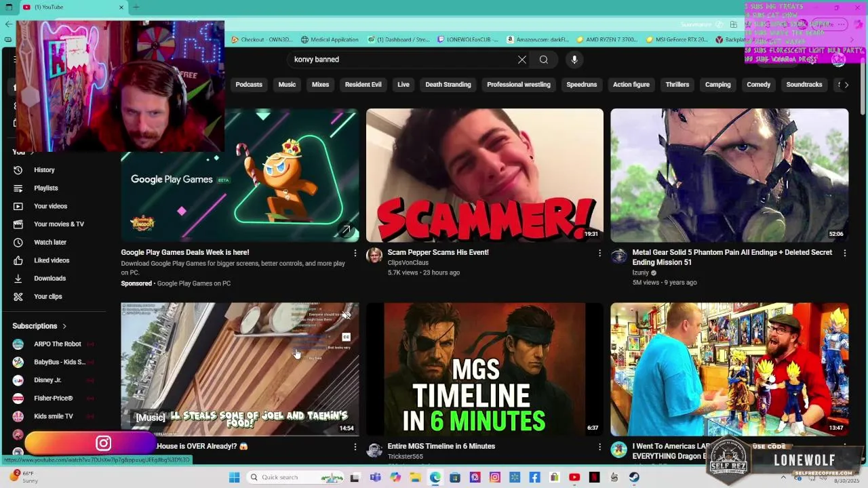Open the Downloads sidebar entry
The height and width of the screenshot is (488, 868).
(50, 279)
